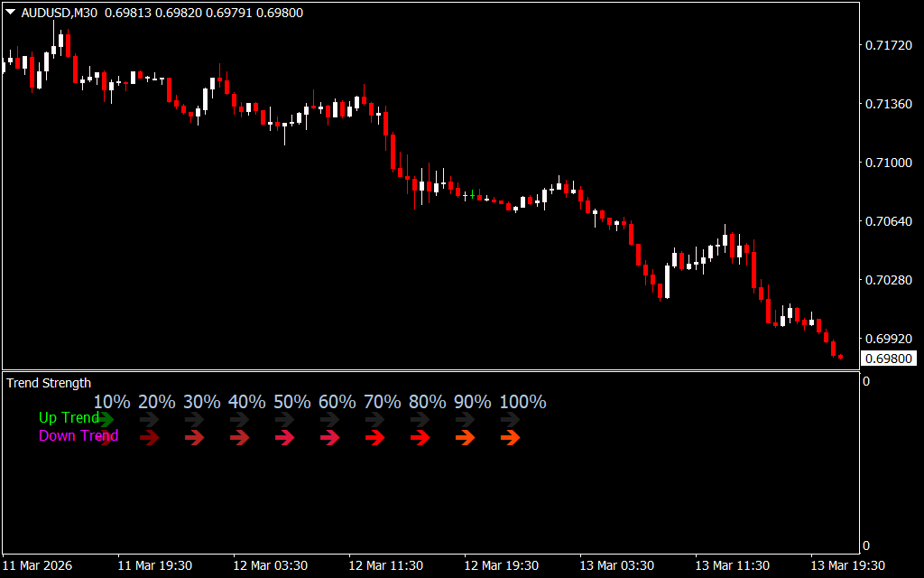Select the bright red Down Trend 70% arrow
The width and height of the screenshot is (924, 578).
point(375,438)
